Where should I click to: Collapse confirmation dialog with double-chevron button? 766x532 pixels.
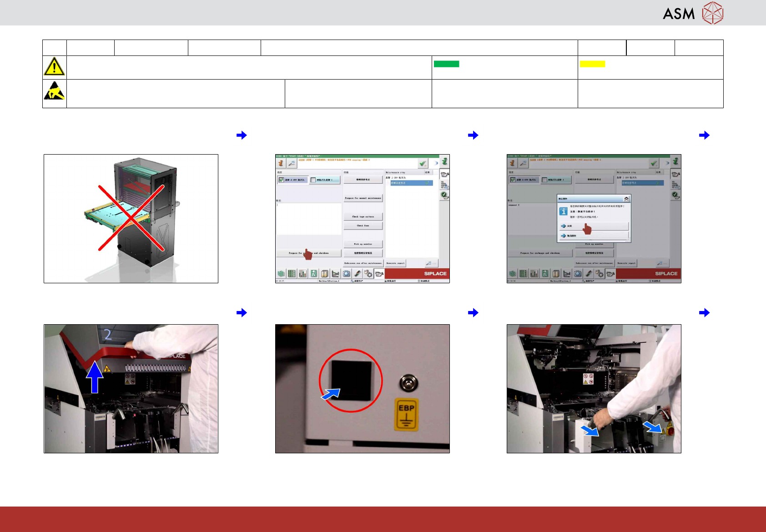coord(626,199)
